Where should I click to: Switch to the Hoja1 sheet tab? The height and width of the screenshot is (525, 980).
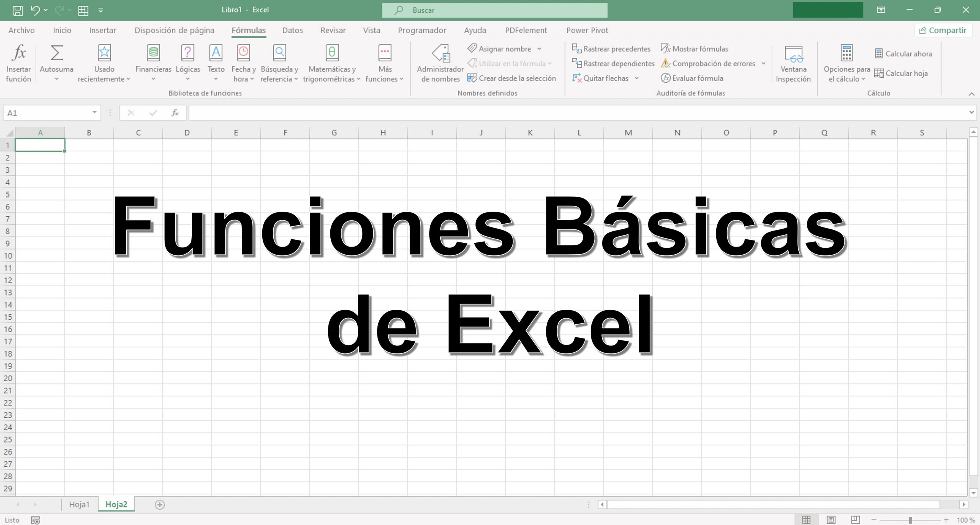coord(79,504)
